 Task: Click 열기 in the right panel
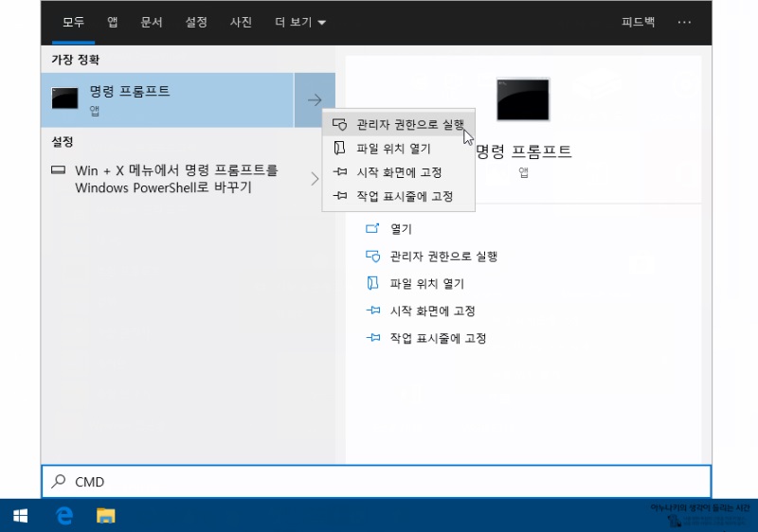tap(401, 229)
